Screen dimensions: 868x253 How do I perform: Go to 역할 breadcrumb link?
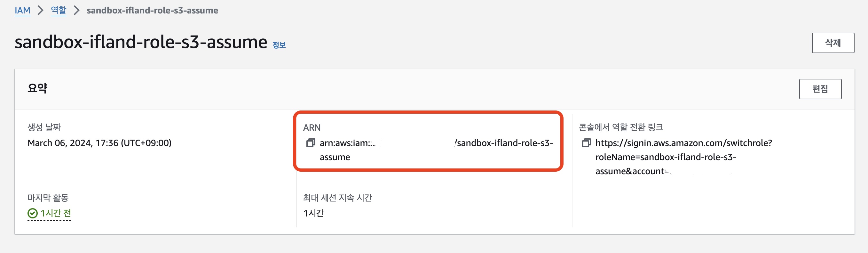[x=59, y=11]
